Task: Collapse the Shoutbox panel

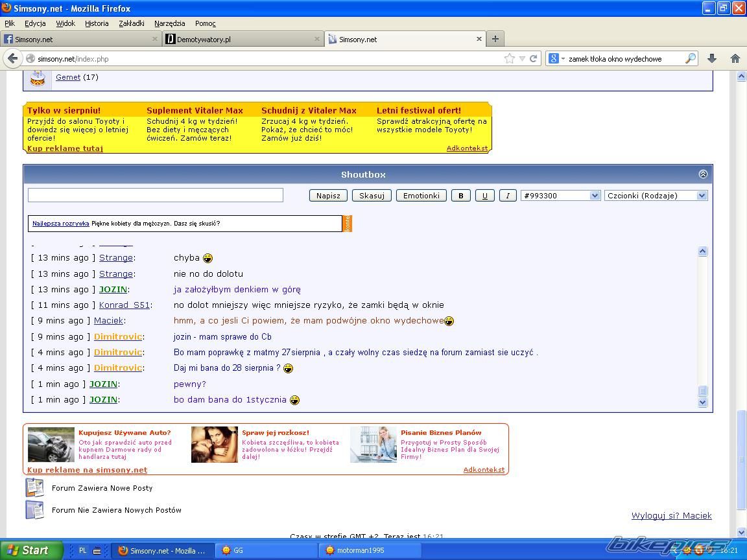Action: [x=703, y=174]
